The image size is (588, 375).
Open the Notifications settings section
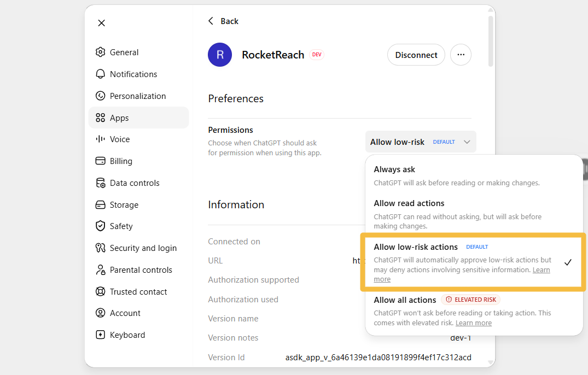point(138,74)
